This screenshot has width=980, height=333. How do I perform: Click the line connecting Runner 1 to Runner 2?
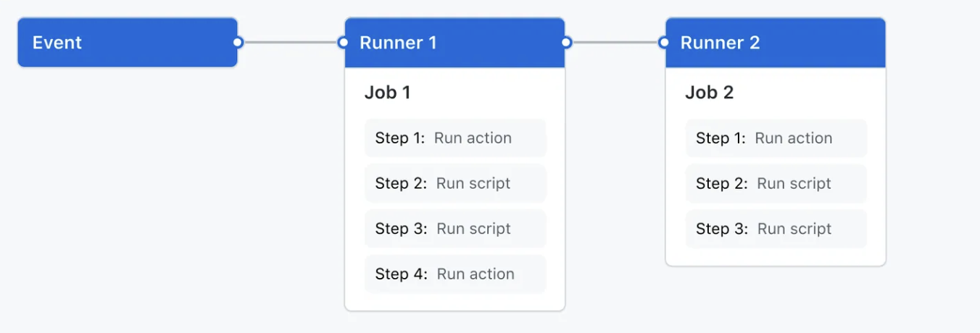pos(615,43)
